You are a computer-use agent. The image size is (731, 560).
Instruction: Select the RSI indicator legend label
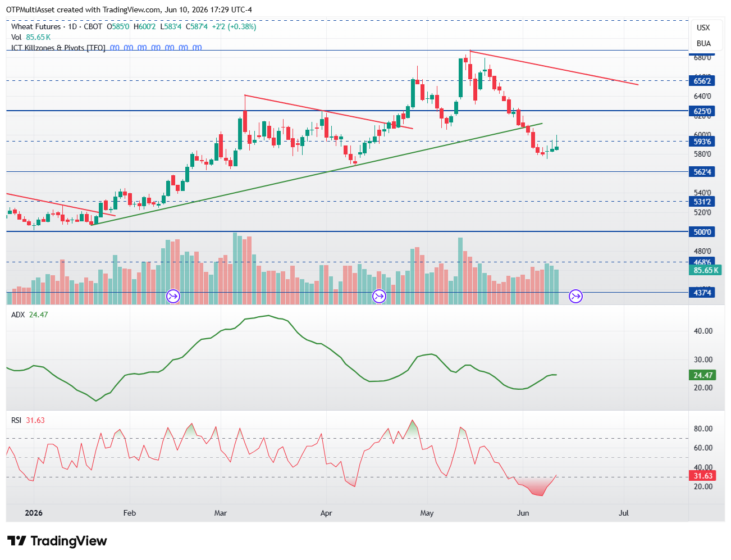point(16,420)
